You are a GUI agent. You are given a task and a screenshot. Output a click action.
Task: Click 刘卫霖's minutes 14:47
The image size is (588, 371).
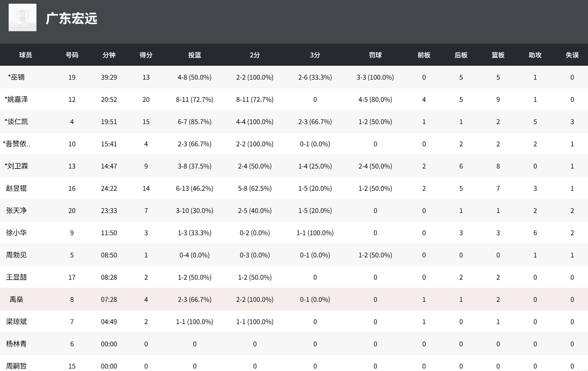[x=109, y=166]
